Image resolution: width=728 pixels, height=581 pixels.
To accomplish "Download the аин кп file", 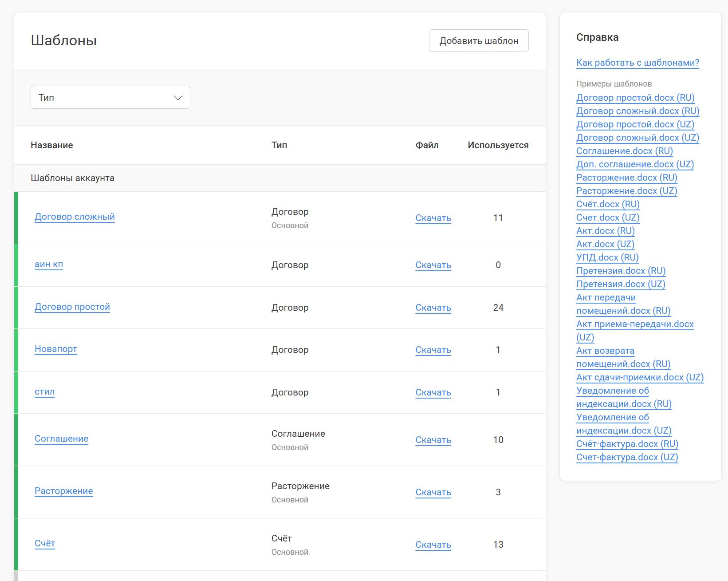I will tap(433, 265).
